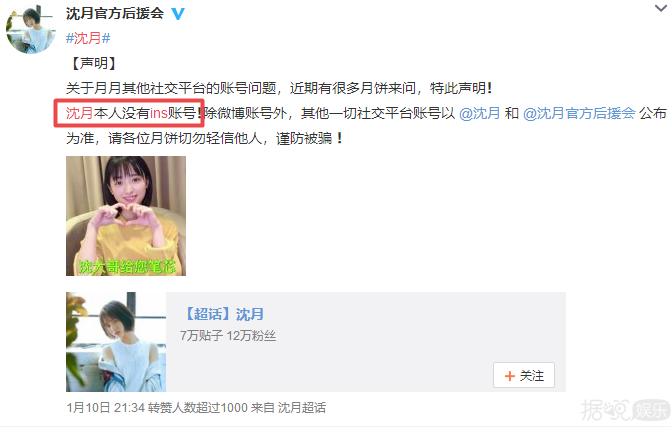Enlarge the heart-gesture photo in the post
This screenshot has width=671, height=430.
[x=126, y=216]
